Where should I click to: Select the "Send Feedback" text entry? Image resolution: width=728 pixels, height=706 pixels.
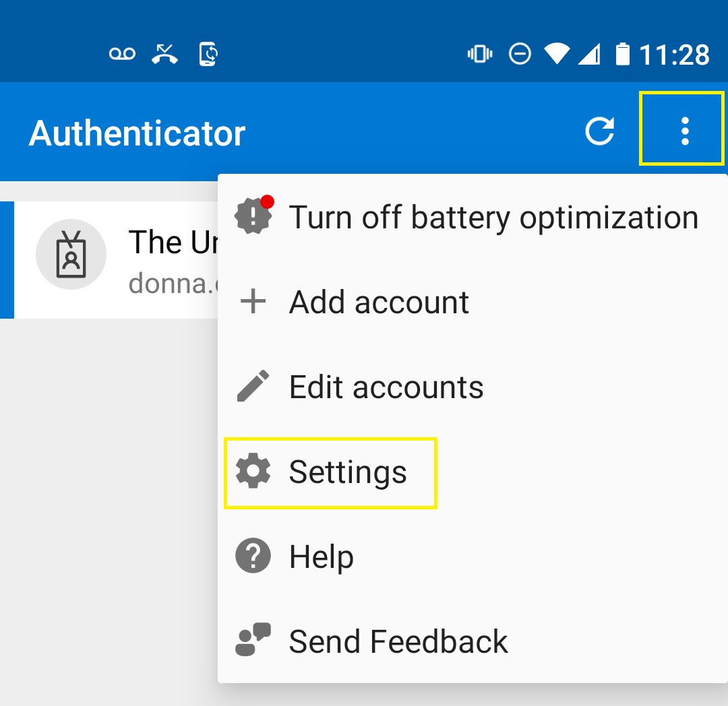(x=398, y=641)
